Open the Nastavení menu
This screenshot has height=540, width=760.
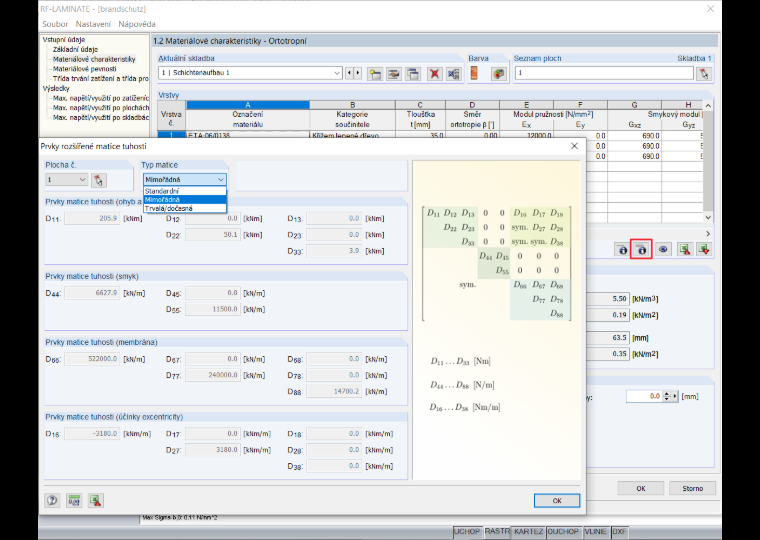pos(93,24)
